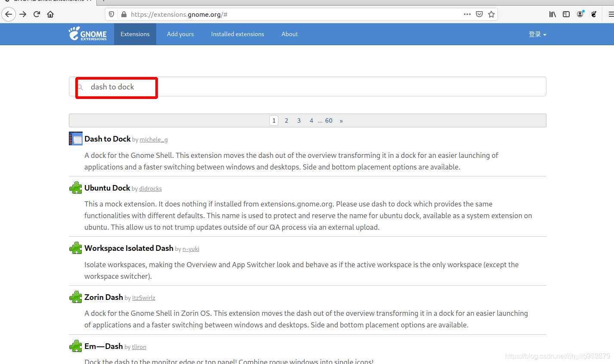Click the Em—Dash puzzle icon
Screen dimensions: 614x364
click(x=76, y=346)
